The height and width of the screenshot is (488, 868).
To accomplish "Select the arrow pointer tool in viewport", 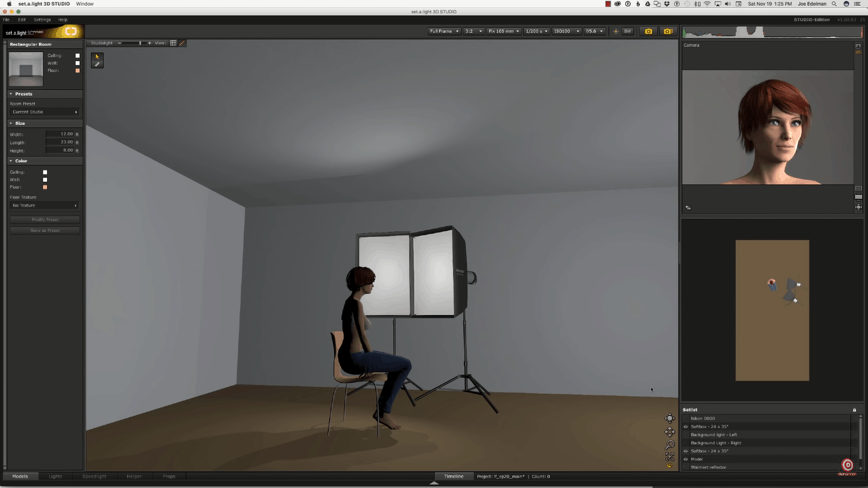I will point(97,57).
